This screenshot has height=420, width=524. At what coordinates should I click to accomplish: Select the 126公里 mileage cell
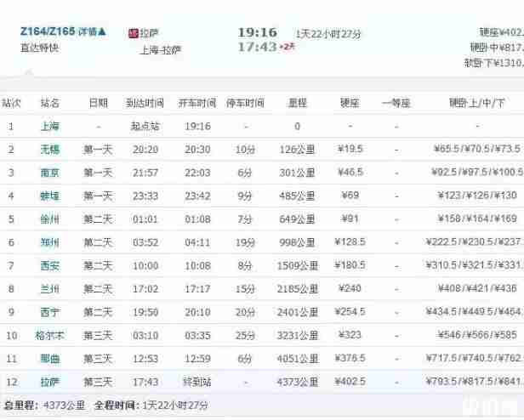point(297,150)
